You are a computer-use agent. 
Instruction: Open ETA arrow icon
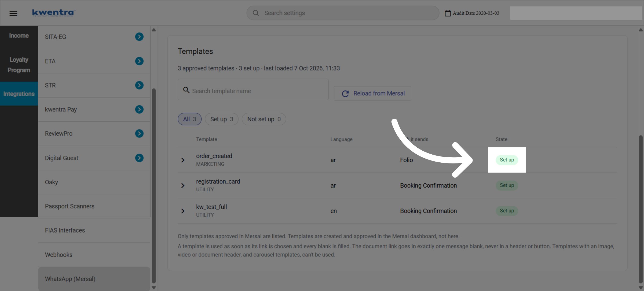click(139, 61)
